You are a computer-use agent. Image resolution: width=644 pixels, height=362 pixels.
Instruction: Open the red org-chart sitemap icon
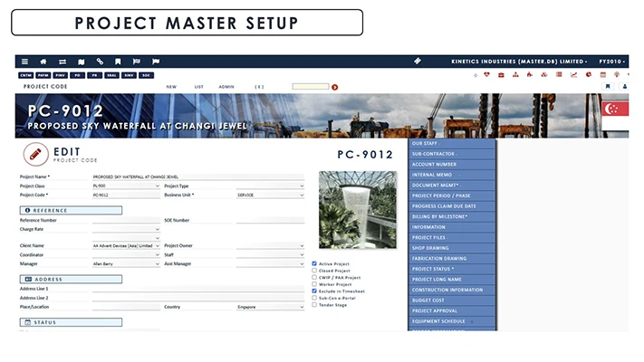click(515, 75)
